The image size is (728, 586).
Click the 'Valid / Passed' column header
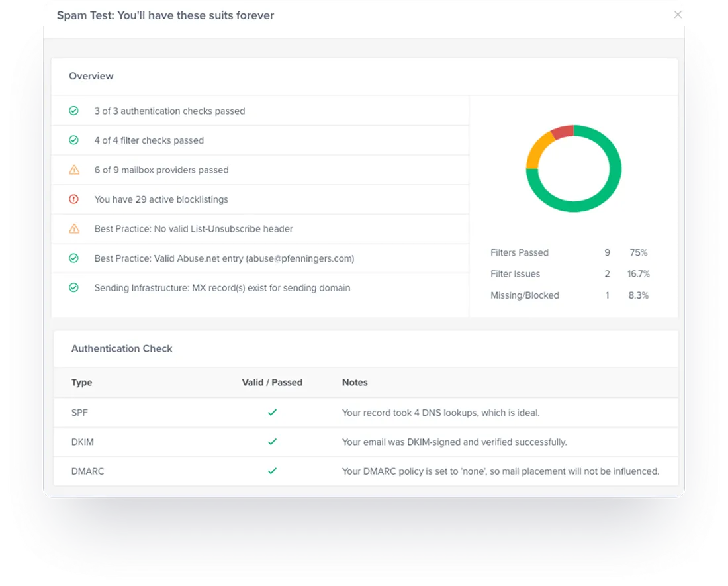click(272, 383)
